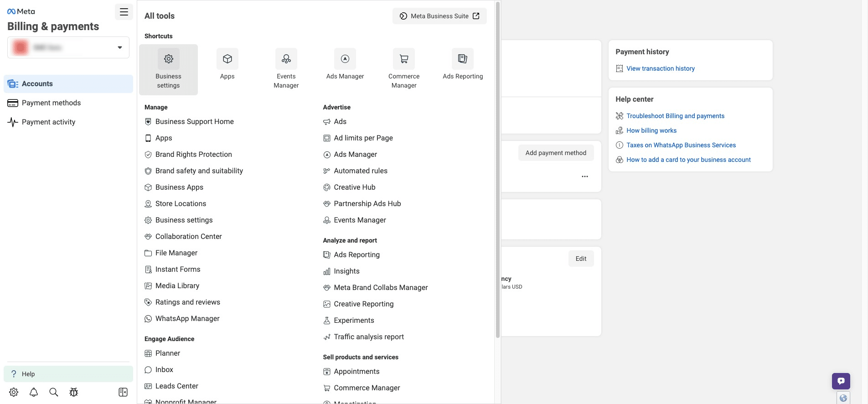Click the Meta logo
The width and height of the screenshot is (868, 404).
coord(21,11)
